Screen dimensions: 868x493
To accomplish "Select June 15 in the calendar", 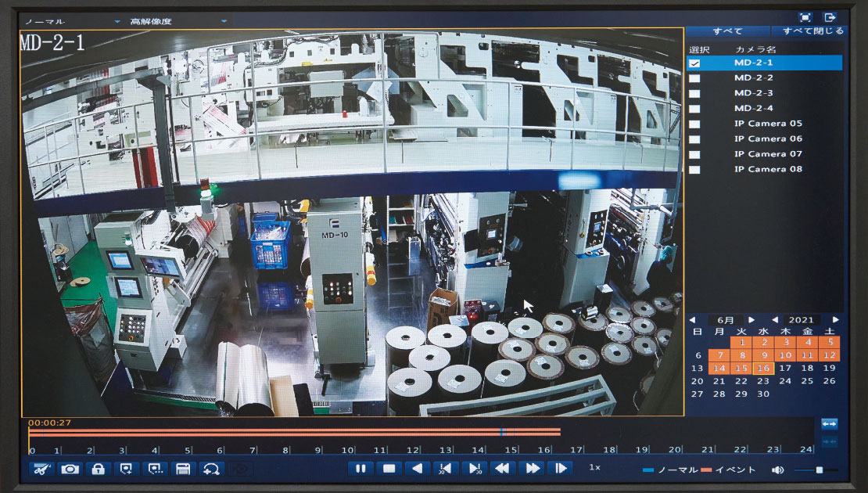I will 741,369.
